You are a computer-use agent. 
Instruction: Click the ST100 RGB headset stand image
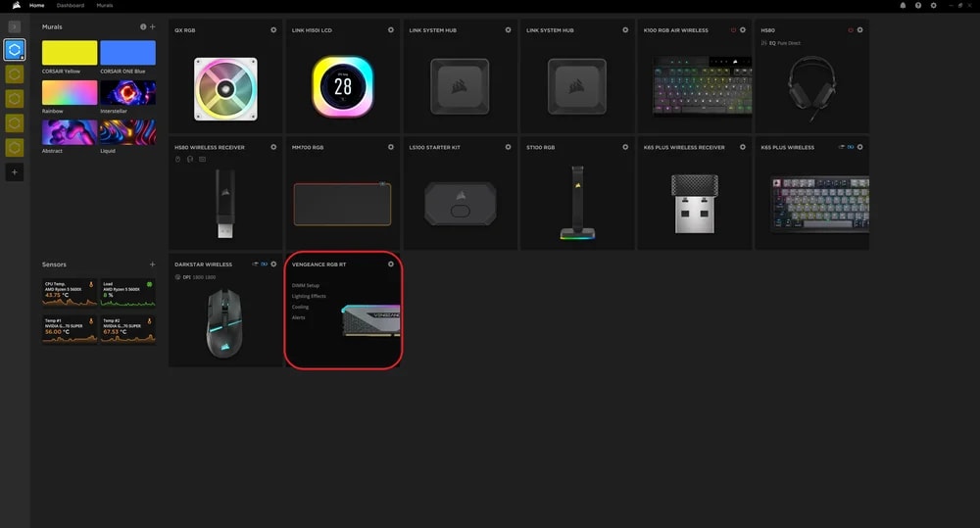[x=577, y=203]
